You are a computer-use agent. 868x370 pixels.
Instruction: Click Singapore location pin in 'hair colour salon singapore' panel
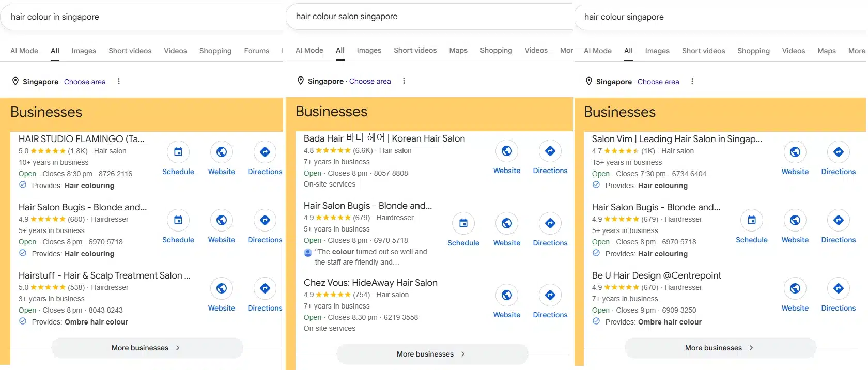[301, 81]
